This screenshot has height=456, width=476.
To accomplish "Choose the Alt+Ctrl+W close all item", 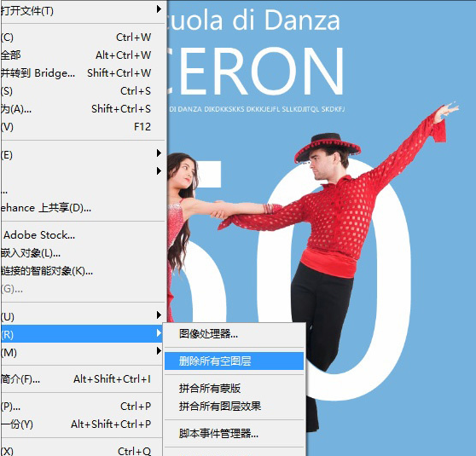I will coord(83,55).
